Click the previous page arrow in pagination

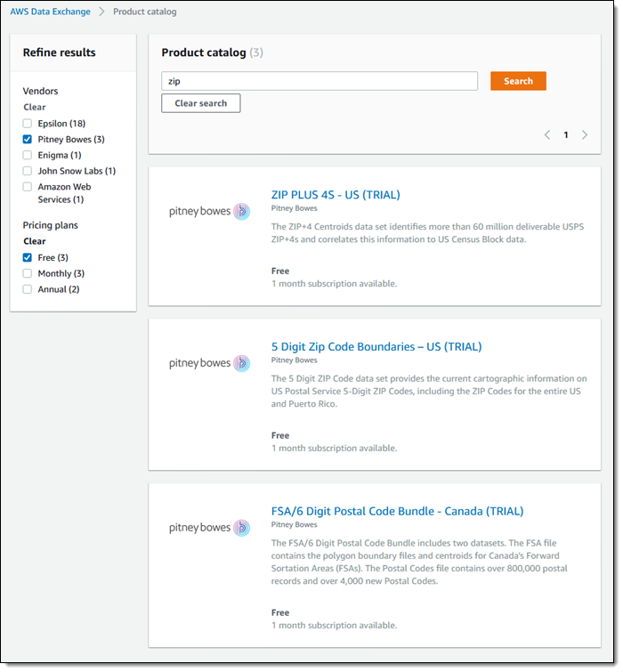(x=547, y=135)
